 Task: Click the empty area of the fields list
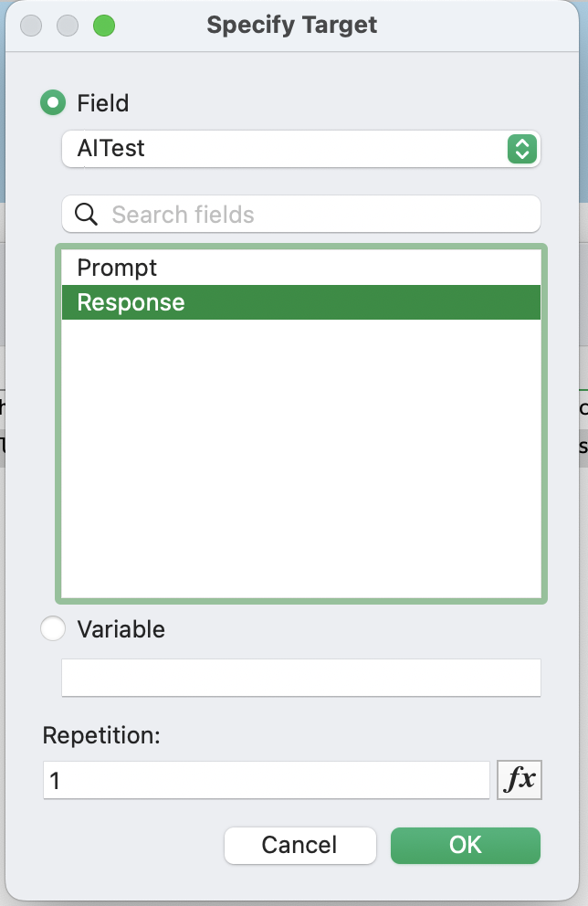301,458
